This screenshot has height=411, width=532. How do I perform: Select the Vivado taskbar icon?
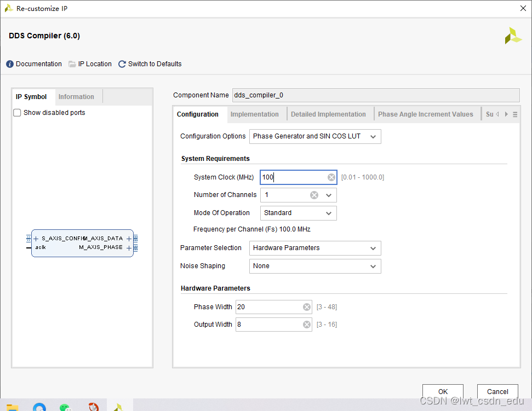119,407
